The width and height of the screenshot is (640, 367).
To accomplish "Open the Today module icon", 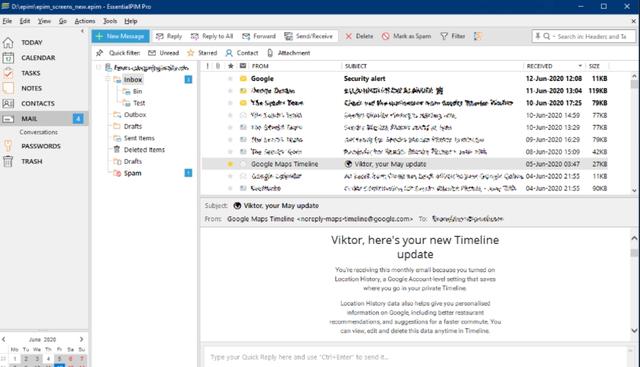I will point(8,42).
